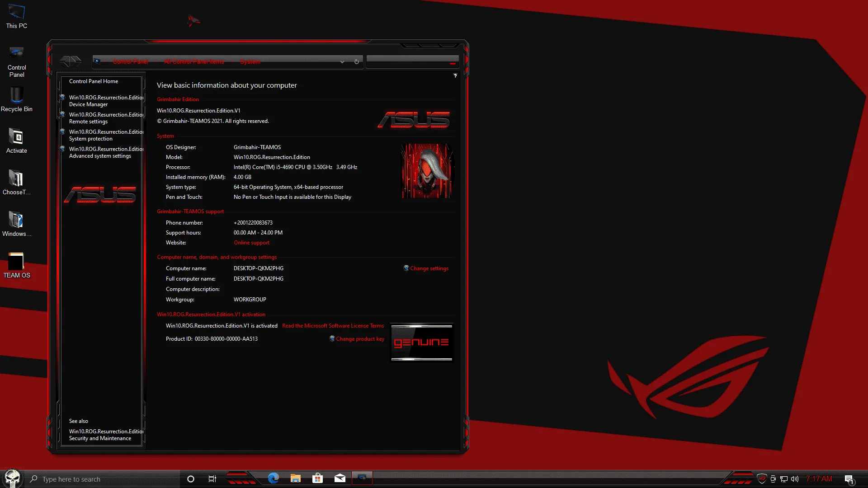Select the processor Intel Core i5-4690 text
Screen dimensions: 868x488
(295, 167)
